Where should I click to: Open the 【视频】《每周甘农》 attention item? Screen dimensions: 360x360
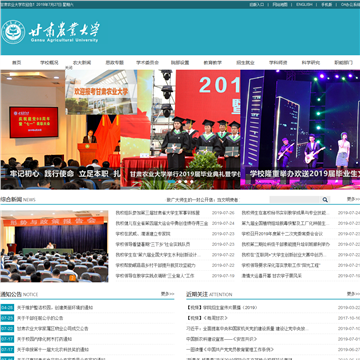207,318
